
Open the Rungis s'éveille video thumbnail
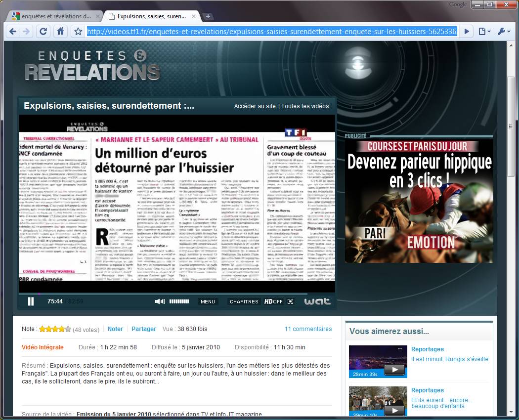378,361
